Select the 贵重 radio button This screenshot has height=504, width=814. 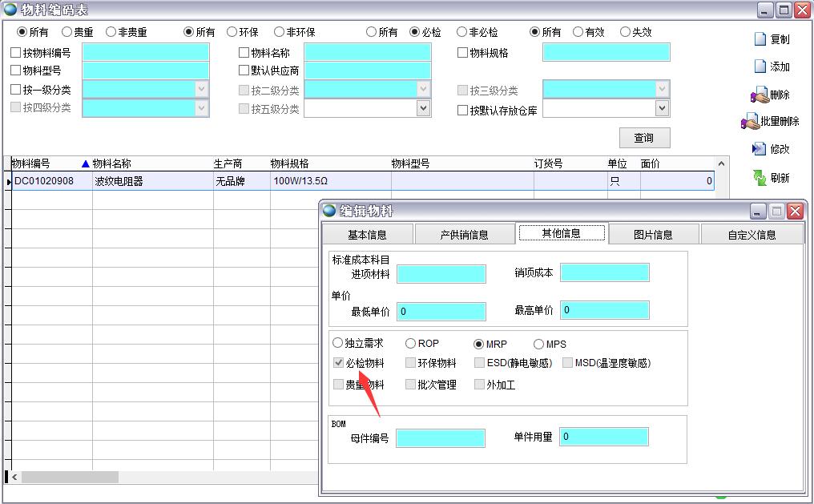tap(66, 32)
